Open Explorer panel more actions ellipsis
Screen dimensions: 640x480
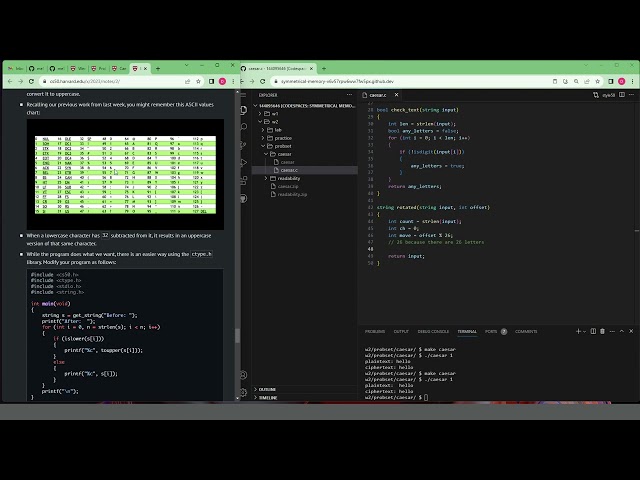(x=349, y=95)
